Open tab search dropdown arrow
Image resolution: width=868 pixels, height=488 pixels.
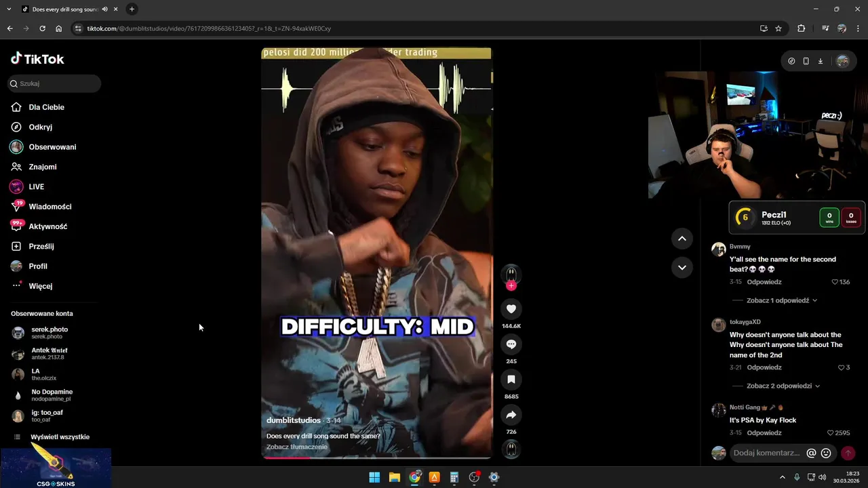9,9
